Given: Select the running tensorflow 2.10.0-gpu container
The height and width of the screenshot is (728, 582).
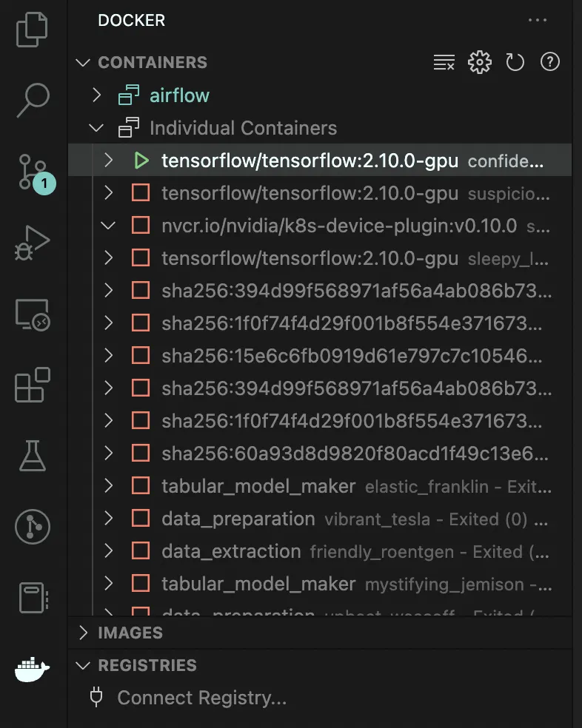Looking at the screenshot, I should pos(310,161).
